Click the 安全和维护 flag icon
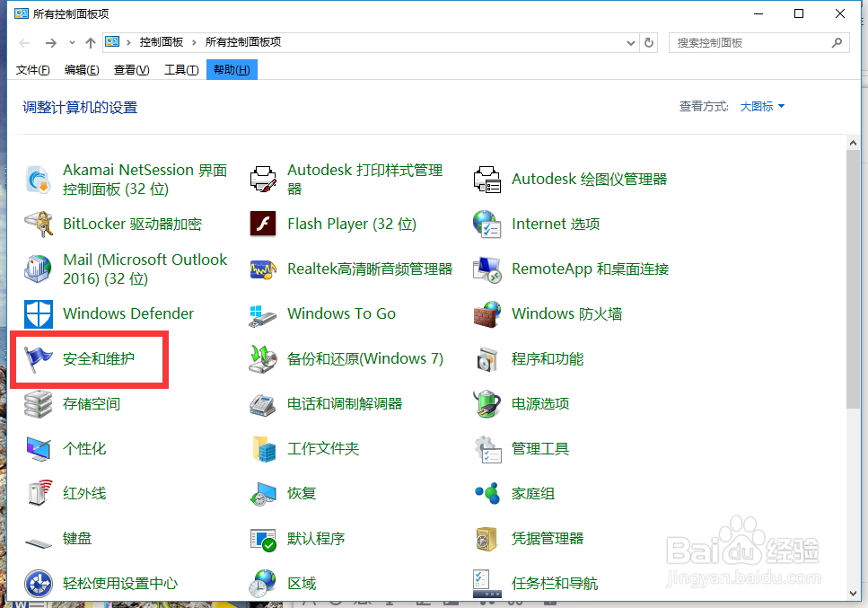 (x=39, y=359)
